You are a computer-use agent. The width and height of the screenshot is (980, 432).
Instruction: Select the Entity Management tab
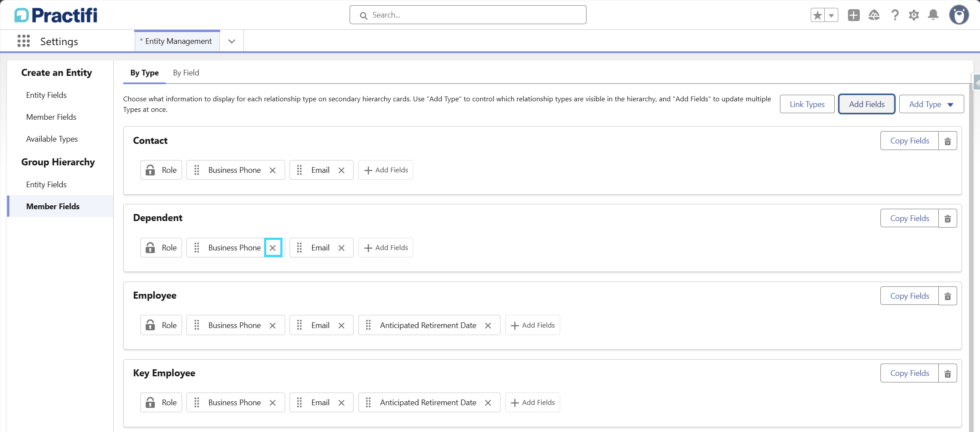(x=177, y=41)
